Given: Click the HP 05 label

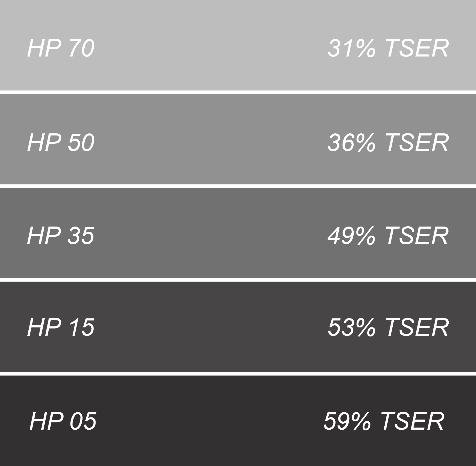Looking at the screenshot, I should tap(63, 421).
